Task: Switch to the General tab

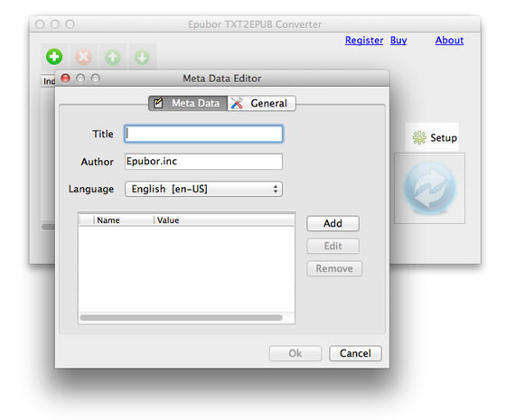Action: (261, 103)
